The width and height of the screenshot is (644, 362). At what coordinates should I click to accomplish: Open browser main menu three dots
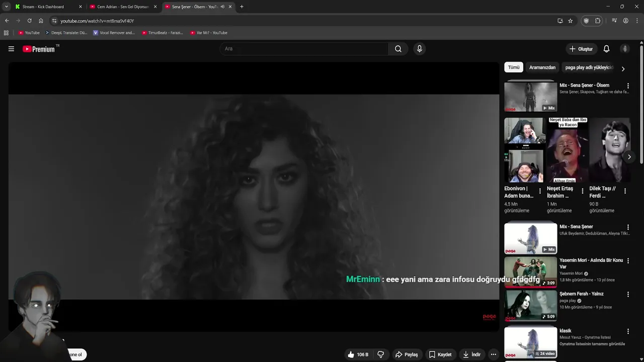637,21
